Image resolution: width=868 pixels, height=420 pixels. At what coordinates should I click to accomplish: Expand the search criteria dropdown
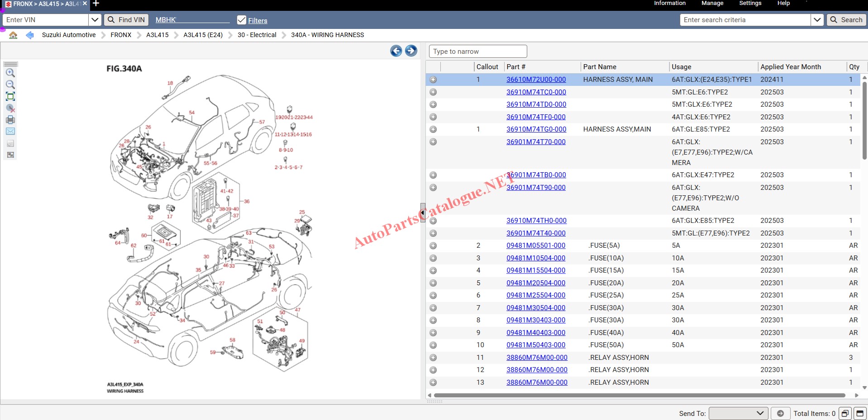(x=817, y=20)
